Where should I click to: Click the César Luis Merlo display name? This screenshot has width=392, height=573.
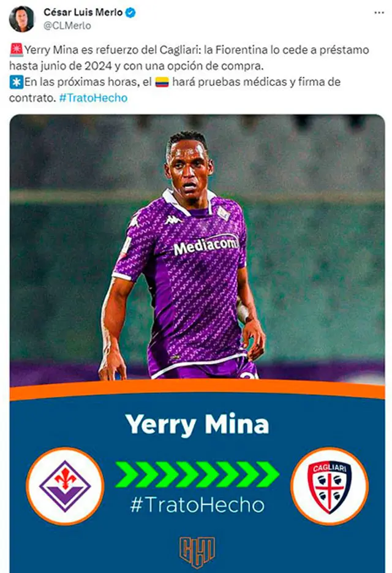(x=83, y=12)
